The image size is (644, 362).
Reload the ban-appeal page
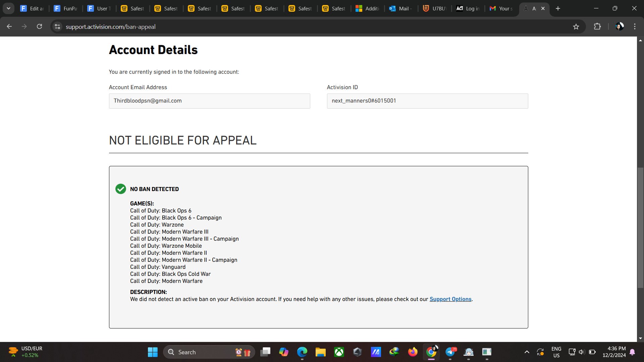40,26
